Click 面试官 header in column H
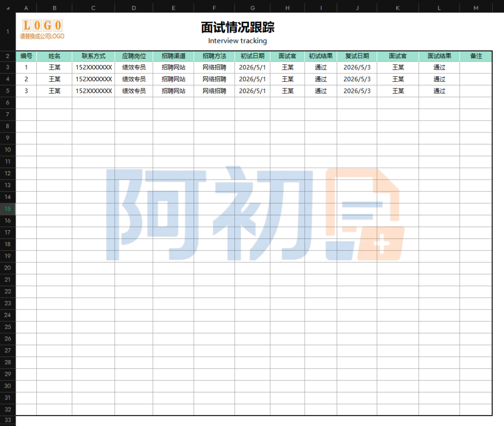 click(287, 56)
